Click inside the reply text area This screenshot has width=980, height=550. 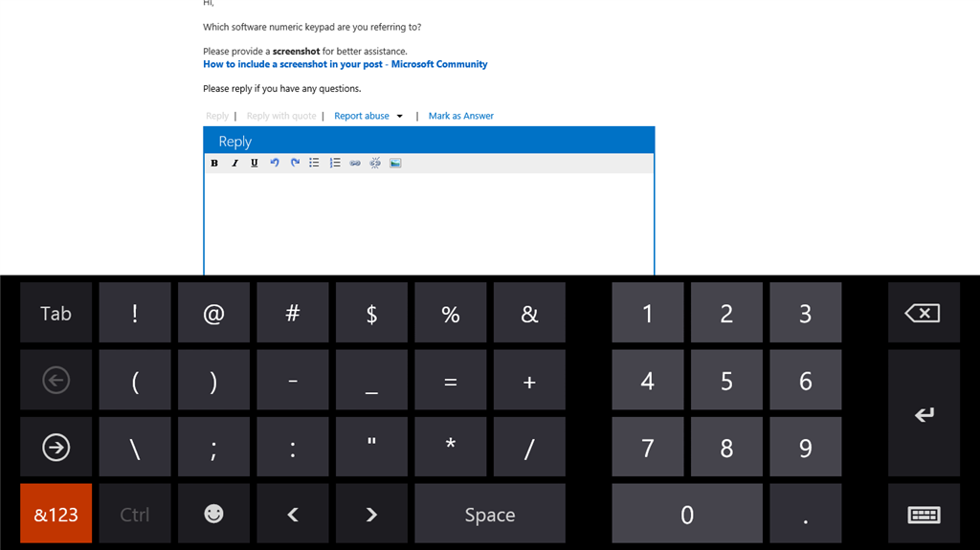429,223
